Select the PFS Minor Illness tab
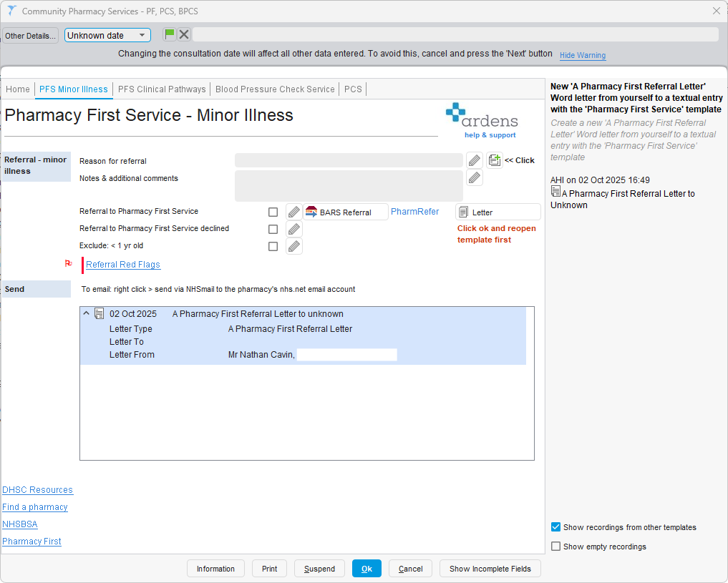Screen dimensions: 728x583 tap(73, 89)
